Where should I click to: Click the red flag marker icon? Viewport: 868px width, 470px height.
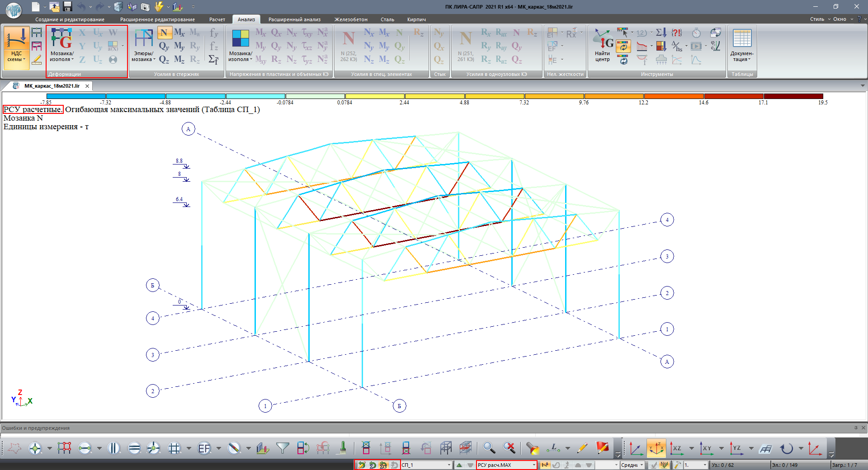[x=602, y=448]
